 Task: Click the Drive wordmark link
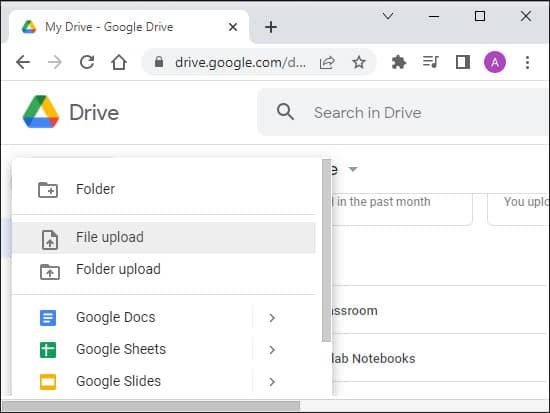pyautogui.click(x=94, y=113)
